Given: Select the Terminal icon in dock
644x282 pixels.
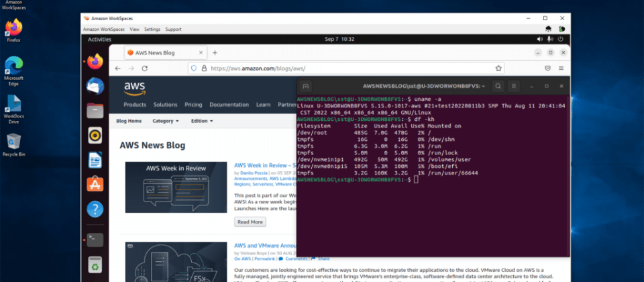Looking at the screenshot, I should click(95, 240).
